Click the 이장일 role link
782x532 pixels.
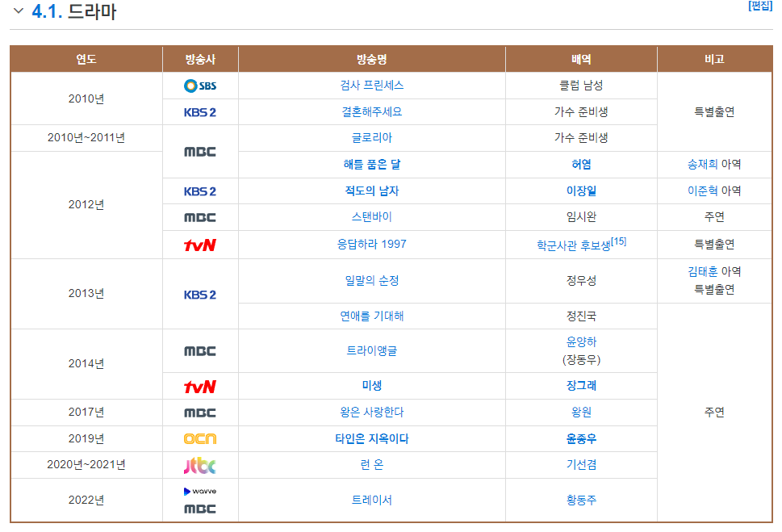(x=582, y=191)
